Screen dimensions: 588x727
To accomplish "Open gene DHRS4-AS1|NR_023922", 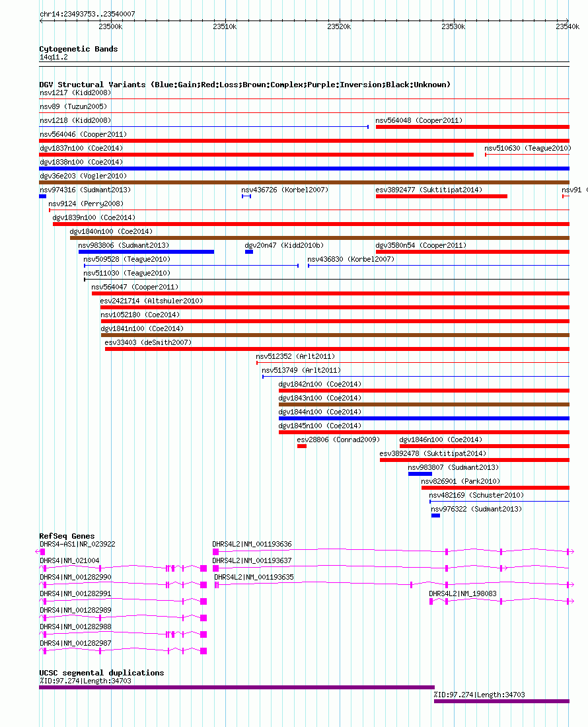I will 77,545.
